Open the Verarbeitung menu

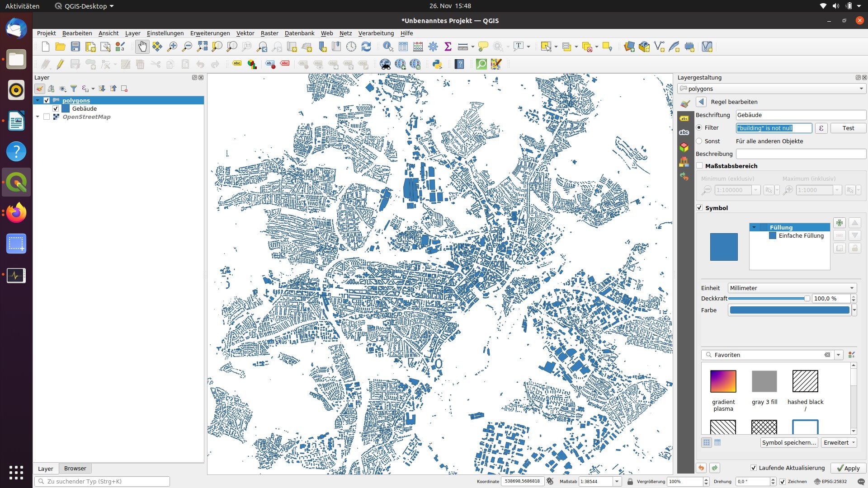376,33
